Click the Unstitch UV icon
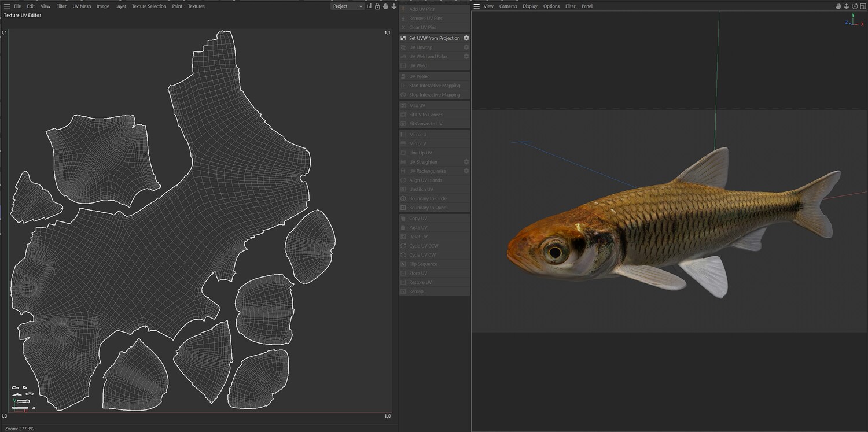 point(403,190)
